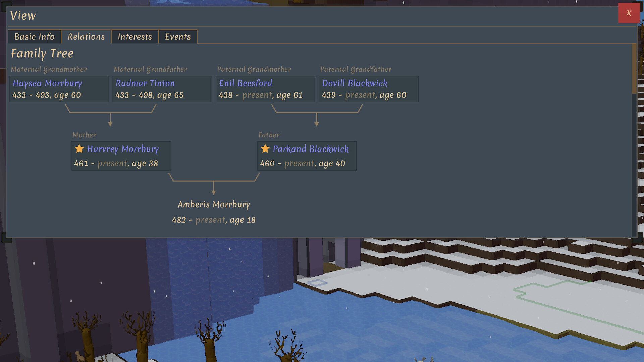The image size is (644, 362).
Task: Open Harvrey Morrbury's name link
Action: click(x=123, y=149)
